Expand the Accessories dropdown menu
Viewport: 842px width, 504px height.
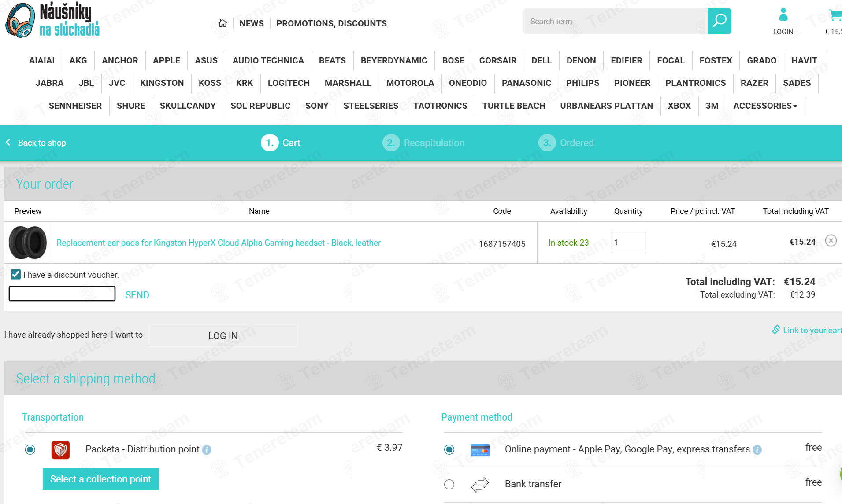coord(765,106)
